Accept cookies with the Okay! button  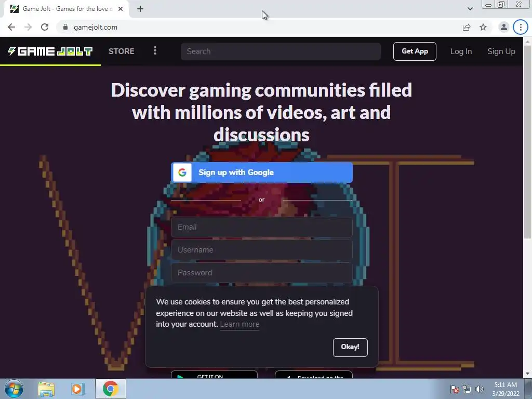pos(350,347)
